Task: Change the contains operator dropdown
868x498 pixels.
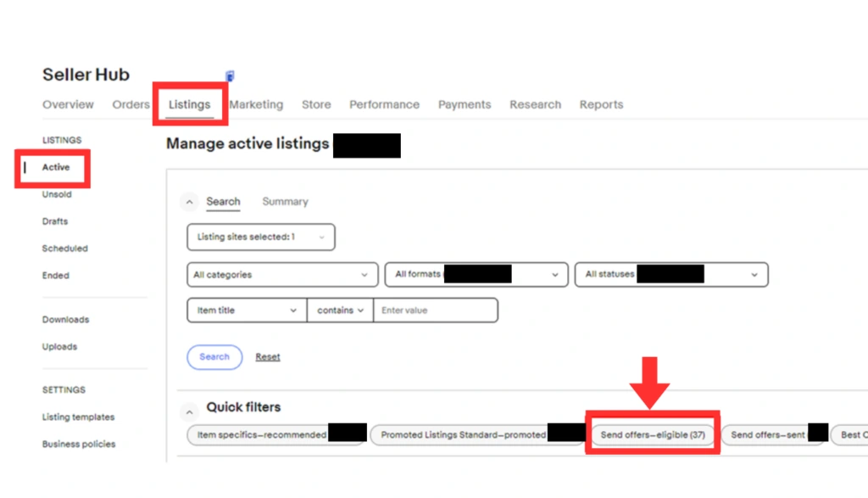Action: 341,311
